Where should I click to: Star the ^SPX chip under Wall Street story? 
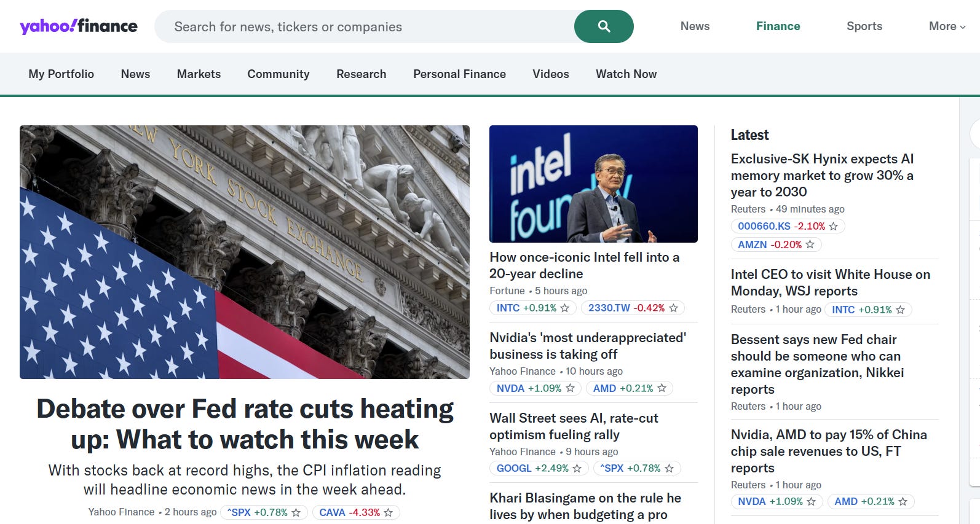click(669, 468)
